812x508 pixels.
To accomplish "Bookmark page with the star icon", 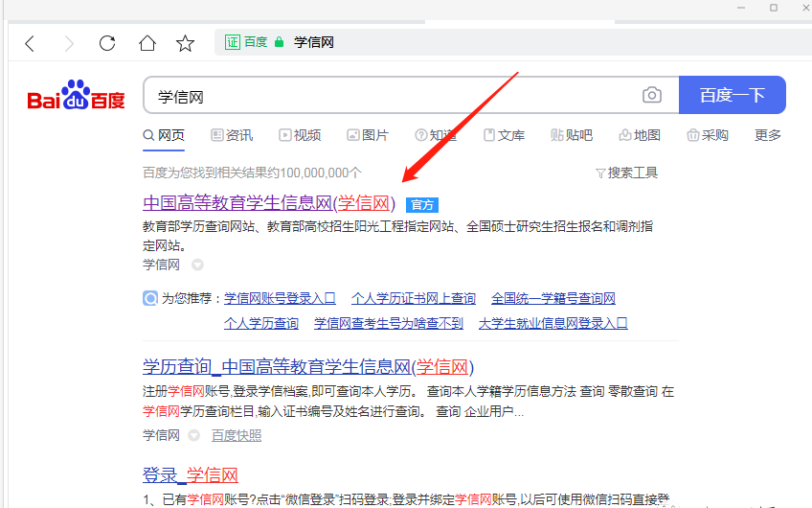I will click(x=186, y=43).
